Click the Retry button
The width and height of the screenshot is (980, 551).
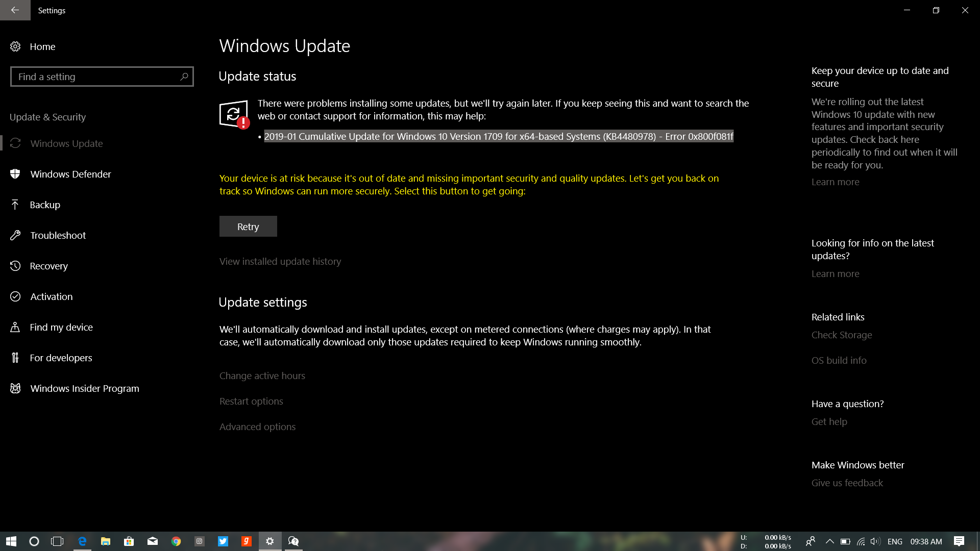pos(248,227)
